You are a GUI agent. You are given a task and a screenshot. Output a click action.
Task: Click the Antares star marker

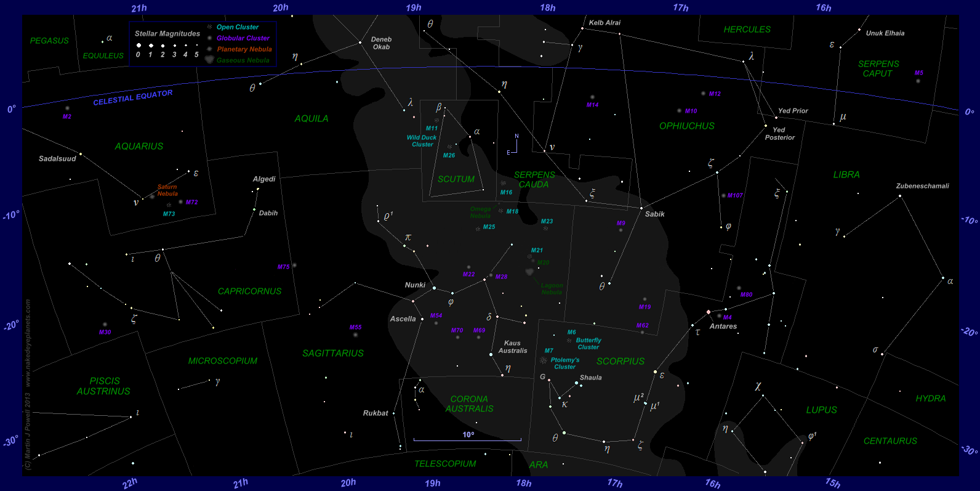coord(709,312)
